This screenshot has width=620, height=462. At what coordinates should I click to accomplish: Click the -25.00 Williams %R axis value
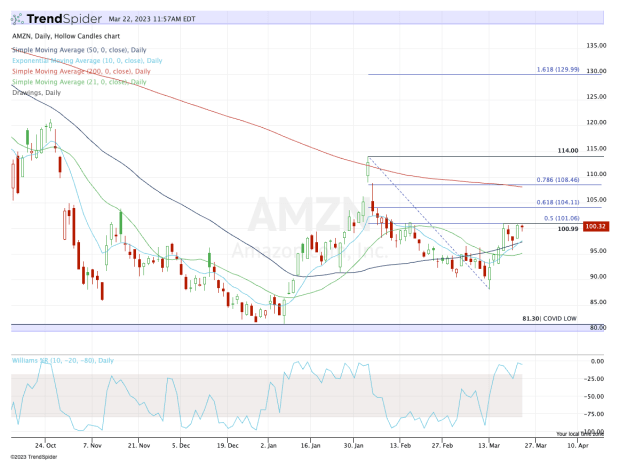(x=594, y=379)
